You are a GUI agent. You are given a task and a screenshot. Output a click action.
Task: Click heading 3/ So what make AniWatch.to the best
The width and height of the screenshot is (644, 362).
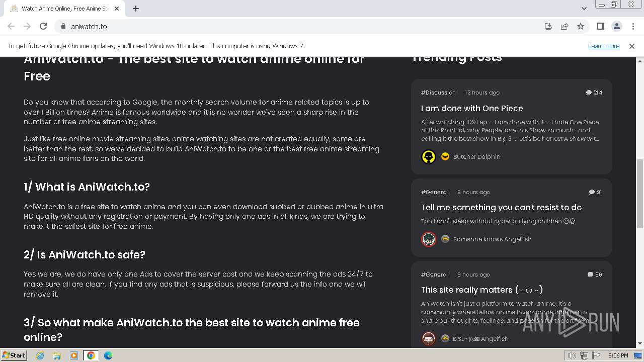(x=192, y=329)
